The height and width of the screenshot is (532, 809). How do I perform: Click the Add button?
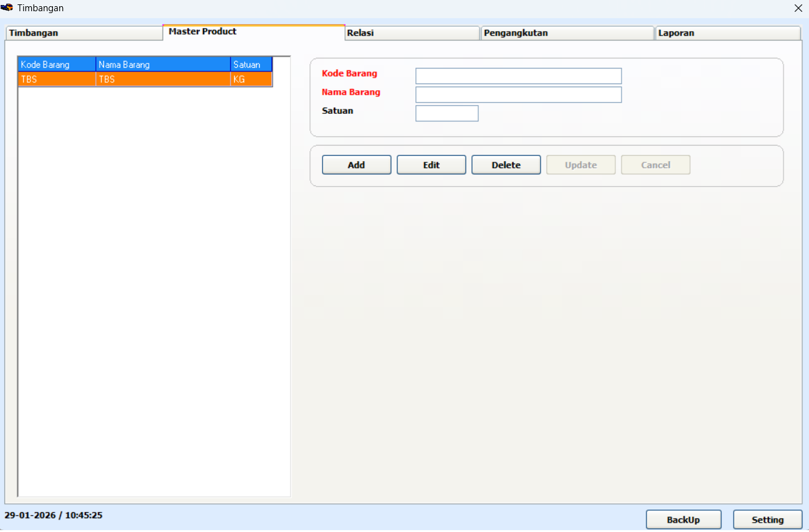356,165
